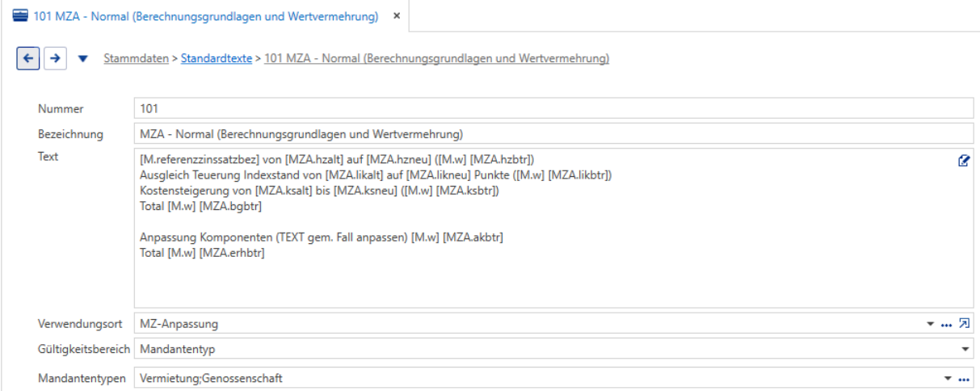Jump to the Verwendungsort record via arrow icon

[964, 324]
